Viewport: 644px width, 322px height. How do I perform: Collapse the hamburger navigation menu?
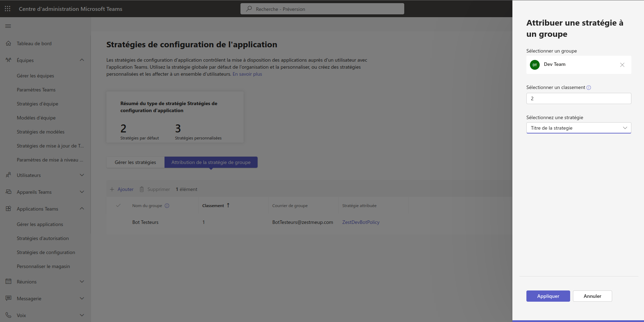(x=8, y=26)
